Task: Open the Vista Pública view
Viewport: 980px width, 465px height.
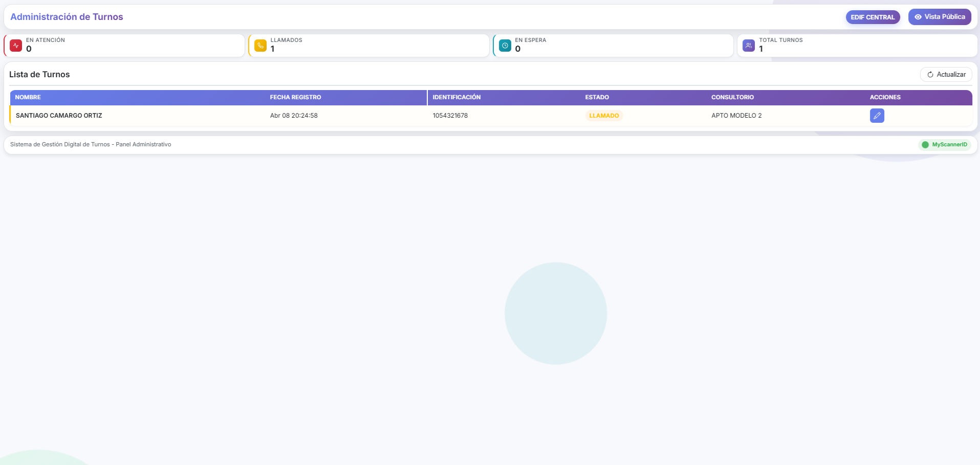Action: (x=940, y=17)
